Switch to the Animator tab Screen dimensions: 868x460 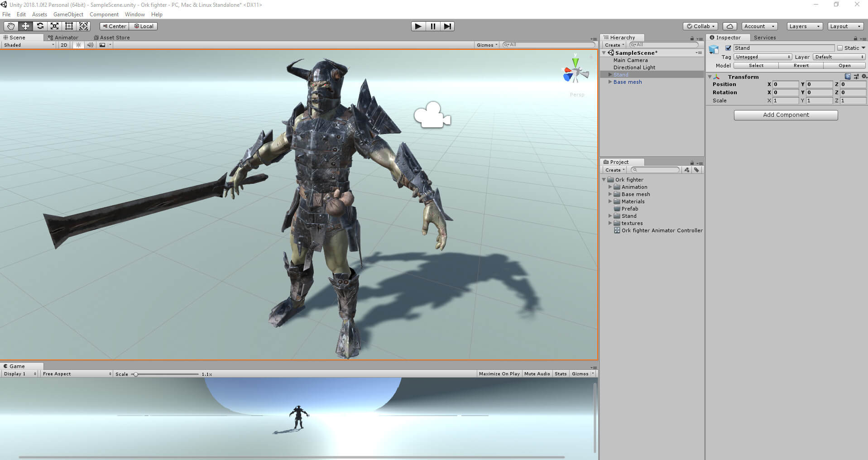(63, 38)
